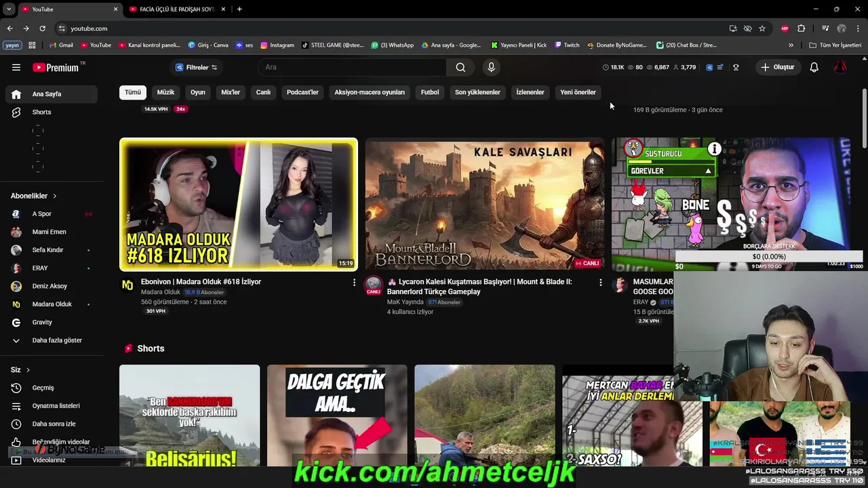Expand the Abonelikler section chevron

point(55,196)
